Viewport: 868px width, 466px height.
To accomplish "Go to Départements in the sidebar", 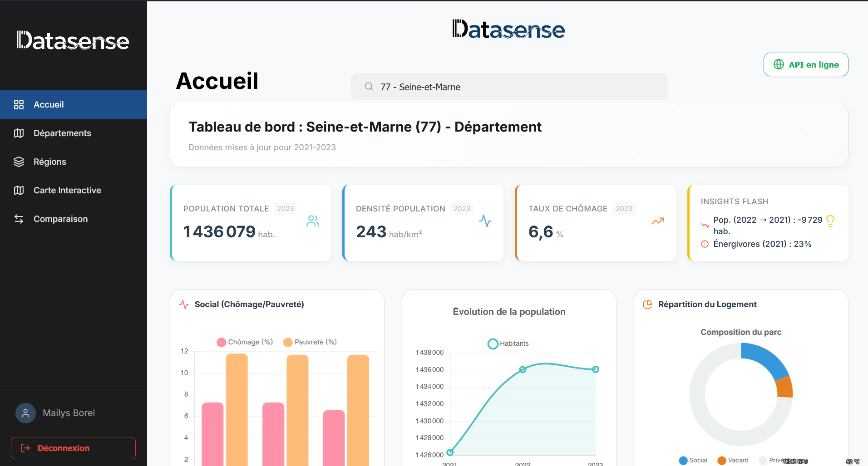I will tap(74, 133).
